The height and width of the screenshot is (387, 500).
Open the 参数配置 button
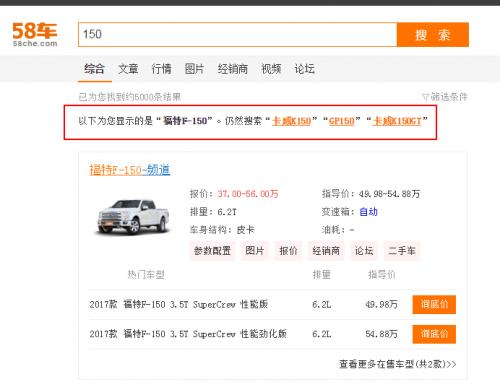[x=212, y=251]
